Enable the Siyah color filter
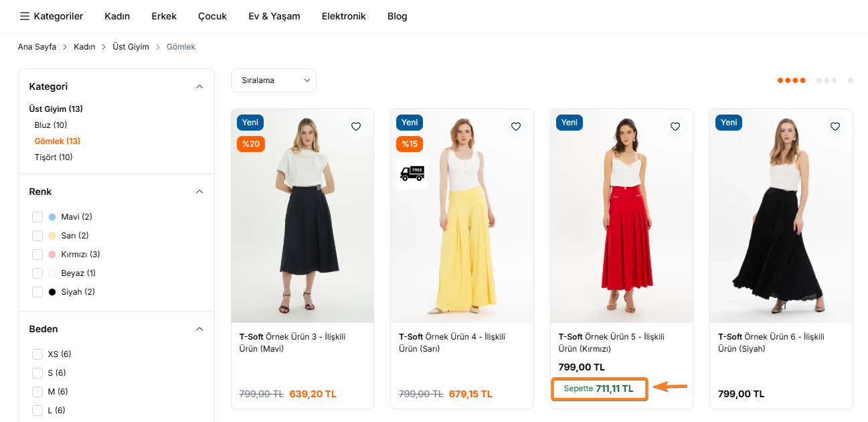 pos(37,292)
